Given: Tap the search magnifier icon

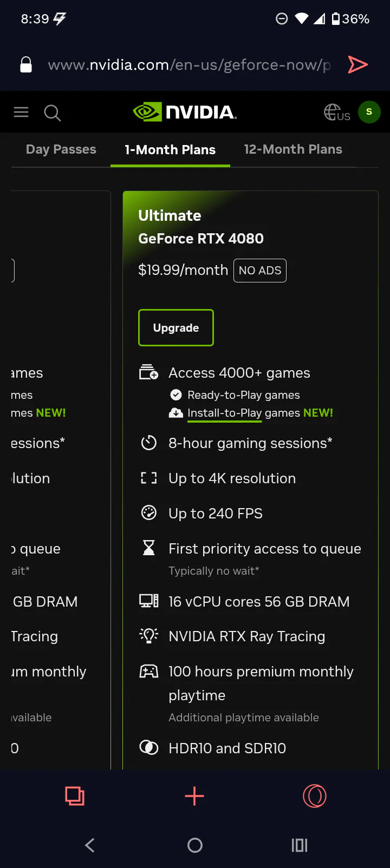Looking at the screenshot, I should pos(52,113).
